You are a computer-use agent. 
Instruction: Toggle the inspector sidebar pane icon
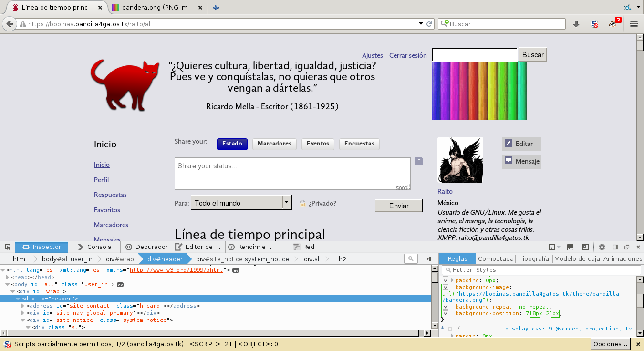coord(428,259)
